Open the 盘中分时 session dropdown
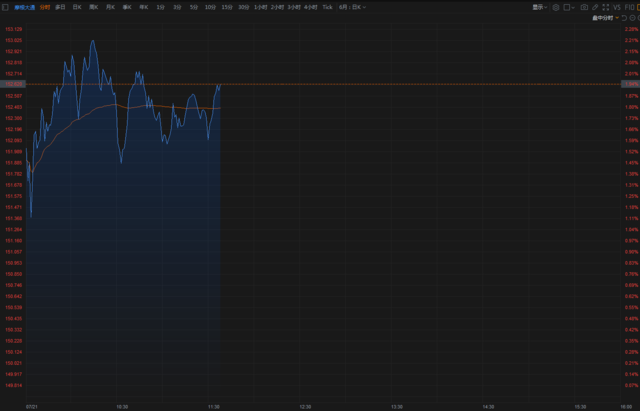Image resolution: width=640 pixels, height=411 pixels. pos(605,18)
